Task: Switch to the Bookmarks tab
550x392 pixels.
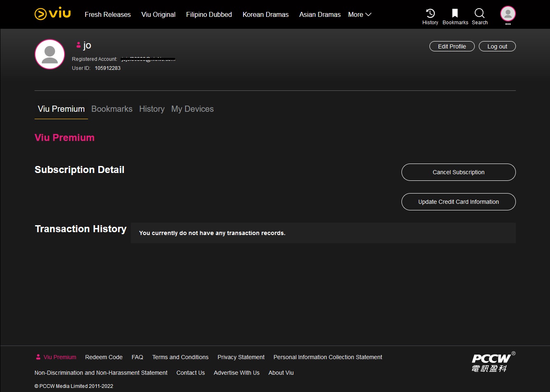Action: pyautogui.click(x=112, y=109)
